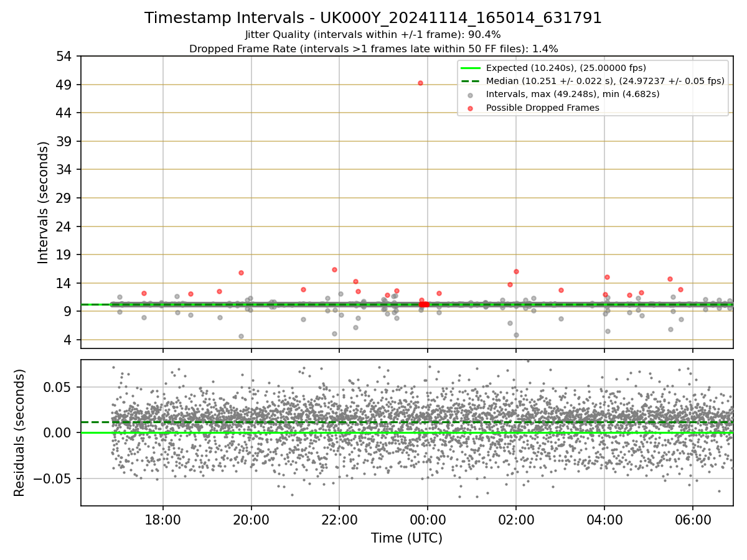The width and height of the screenshot is (747, 560).
Task: Click the red outlier point near 49 seconds
Action: point(420,83)
